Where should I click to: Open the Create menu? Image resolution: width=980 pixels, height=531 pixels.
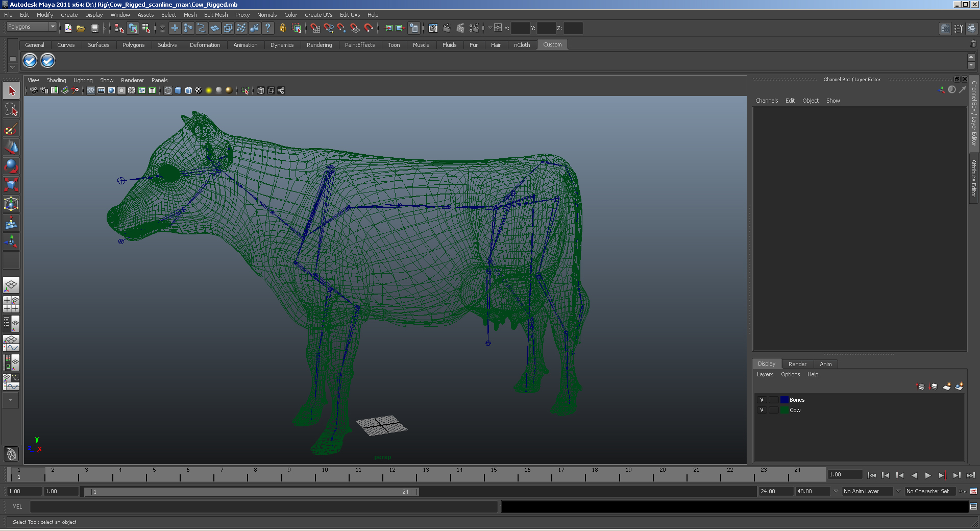pos(69,15)
